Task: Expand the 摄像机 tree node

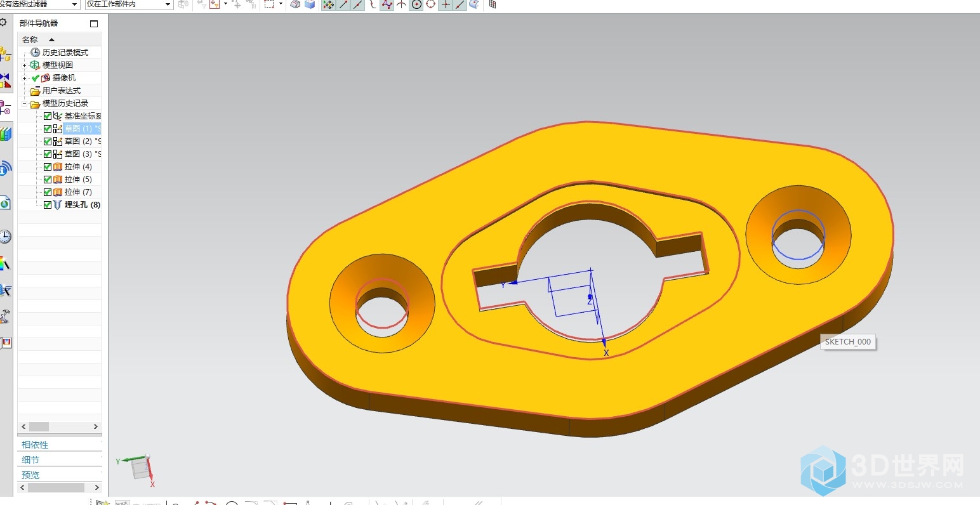Action: point(25,78)
